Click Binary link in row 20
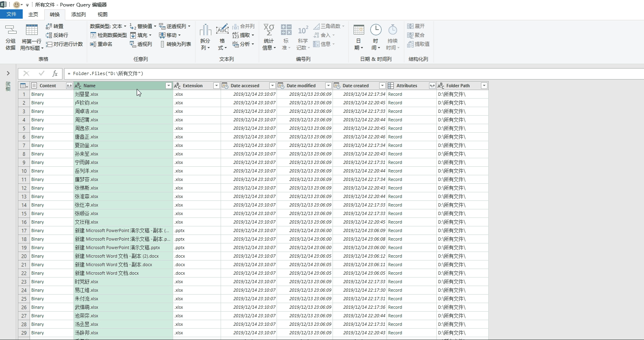The height and width of the screenshot is (340, 644). point(38,256)
